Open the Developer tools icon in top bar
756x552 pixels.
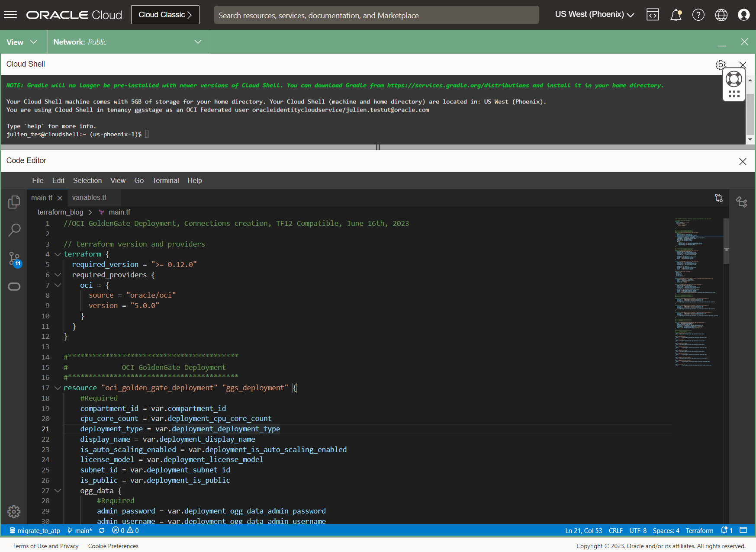[x=652, y=14]
